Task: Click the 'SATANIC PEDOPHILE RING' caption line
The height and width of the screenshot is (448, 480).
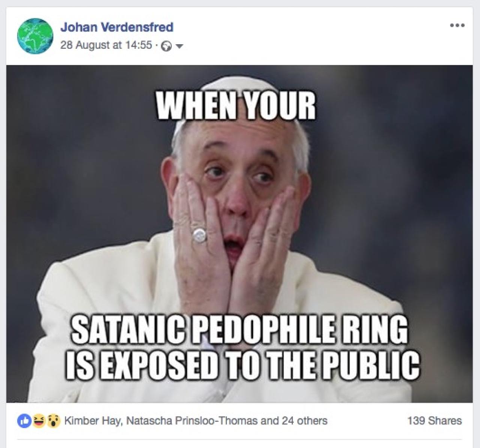Action: [240, 329]
